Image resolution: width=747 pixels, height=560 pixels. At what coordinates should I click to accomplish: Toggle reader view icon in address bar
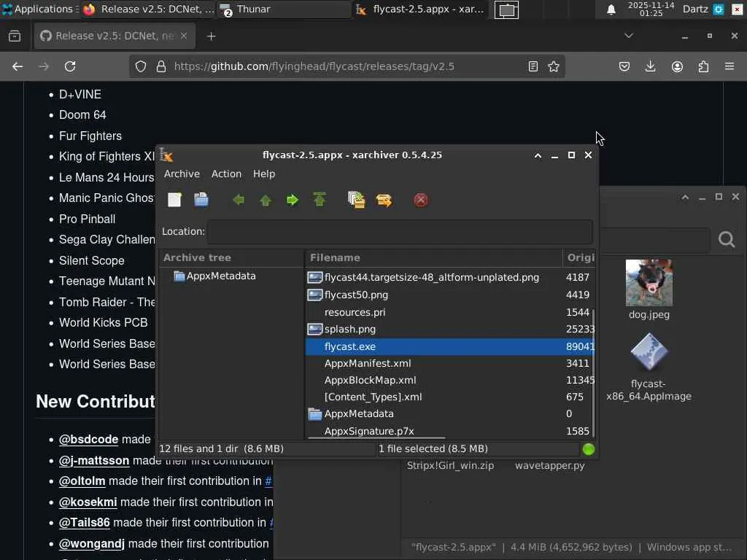(x=533, y=66)
